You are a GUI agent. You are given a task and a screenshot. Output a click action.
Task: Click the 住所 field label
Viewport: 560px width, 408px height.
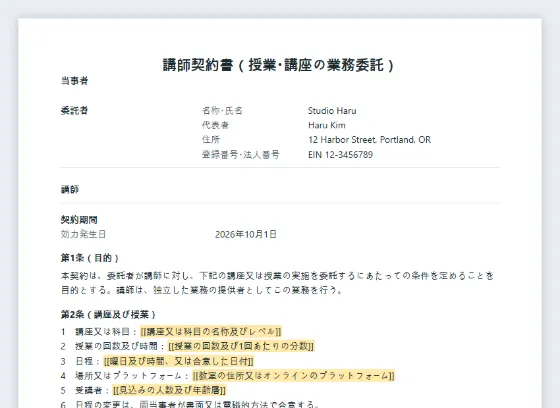[211, 140]
